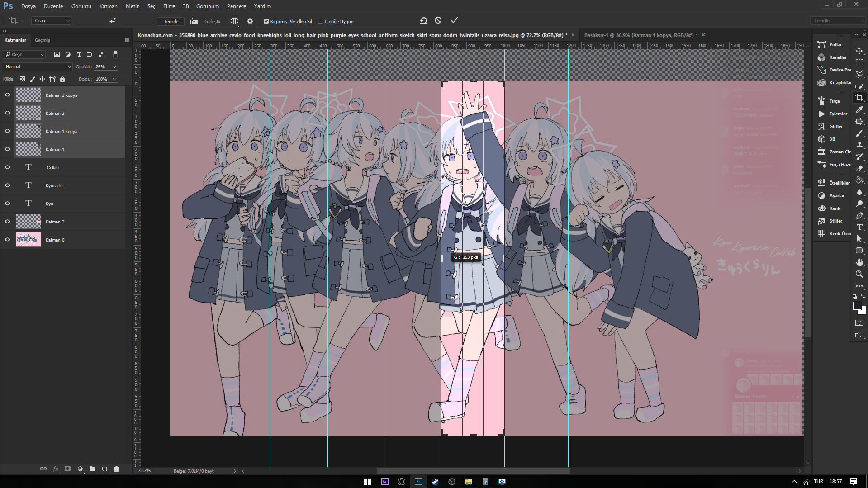Screen dimensions: 868x488
Task: Hide the Katman 2 layer
Action: [x=7, y=113]
